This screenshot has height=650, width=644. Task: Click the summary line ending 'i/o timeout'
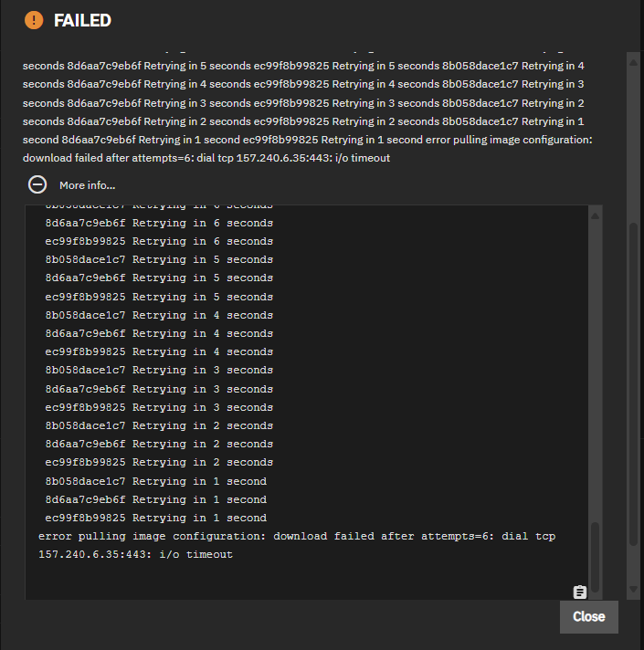point(206,158)
